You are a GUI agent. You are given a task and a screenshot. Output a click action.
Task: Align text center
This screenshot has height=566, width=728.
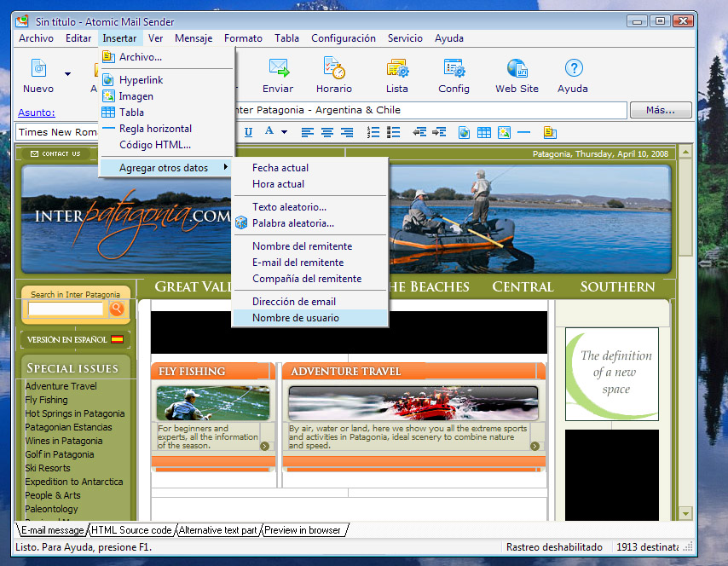click(x=327, y=133)
